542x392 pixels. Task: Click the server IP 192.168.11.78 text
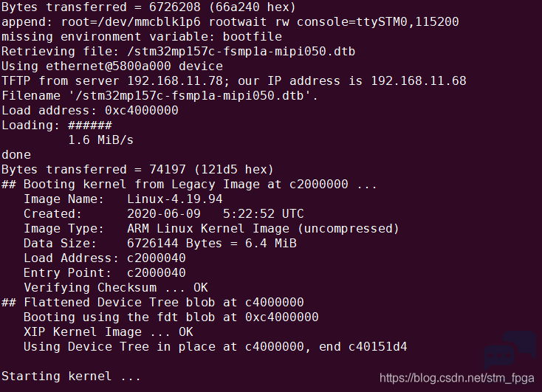coord(175,81)
